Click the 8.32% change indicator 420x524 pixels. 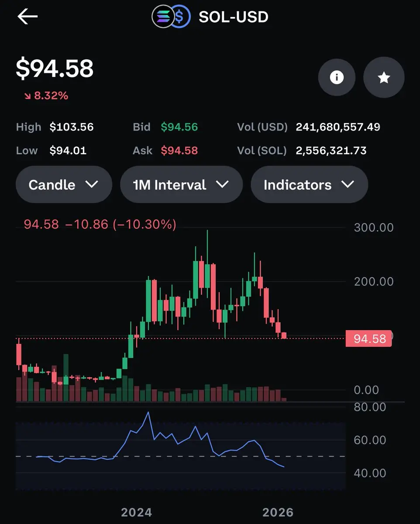pyautogui.click(x=46, y=96)
